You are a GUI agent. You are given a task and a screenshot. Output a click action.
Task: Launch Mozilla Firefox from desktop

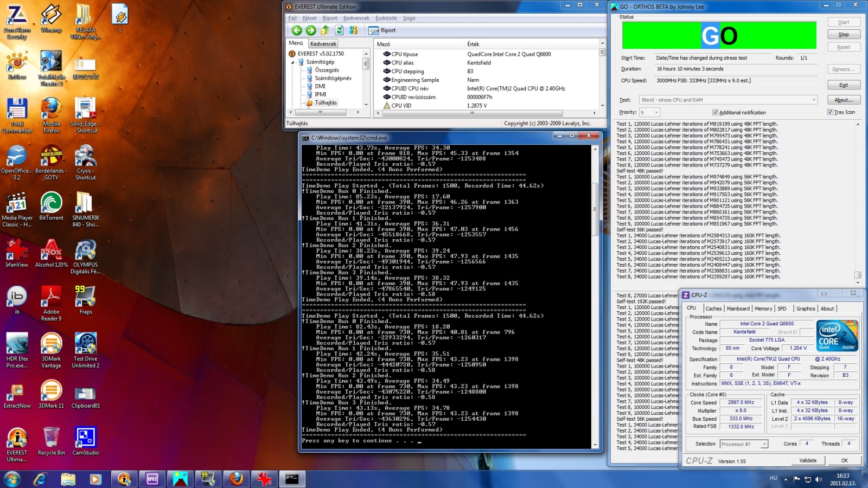click(51, 116)
